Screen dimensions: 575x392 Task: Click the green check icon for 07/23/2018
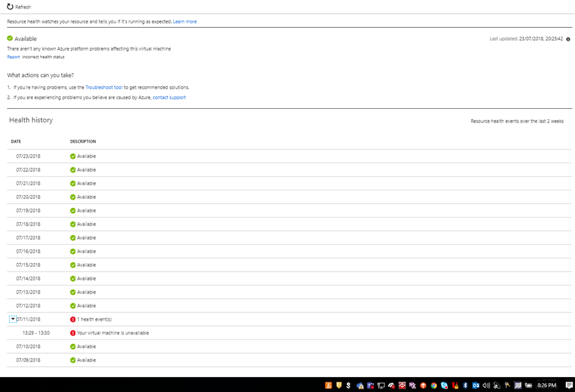click(73, 156)
